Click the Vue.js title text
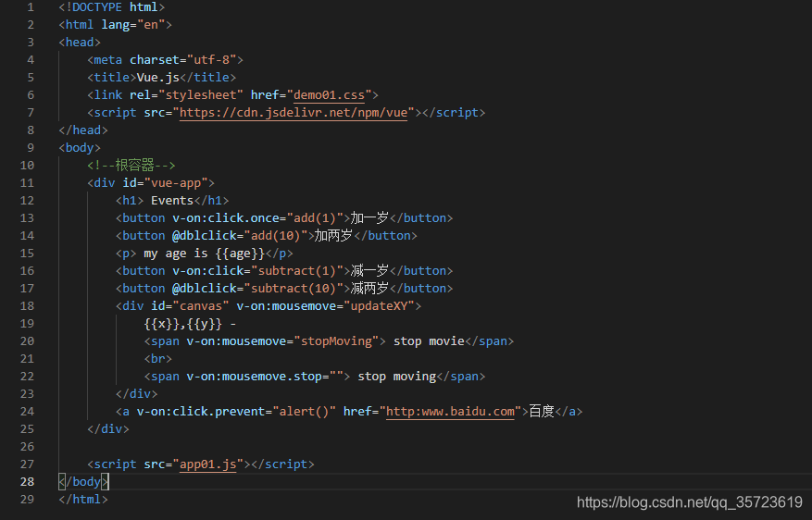812x520 pixels. tap(158, 77)
